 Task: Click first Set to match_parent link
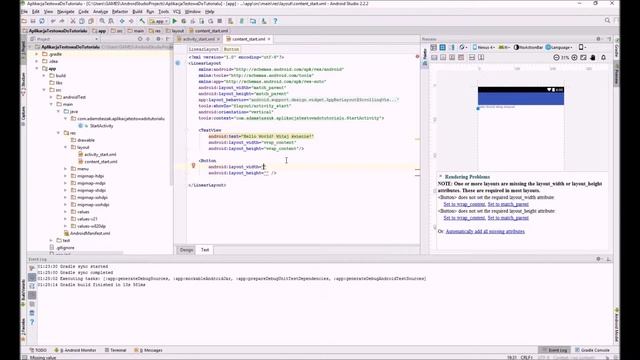click(x=508, y=204)
